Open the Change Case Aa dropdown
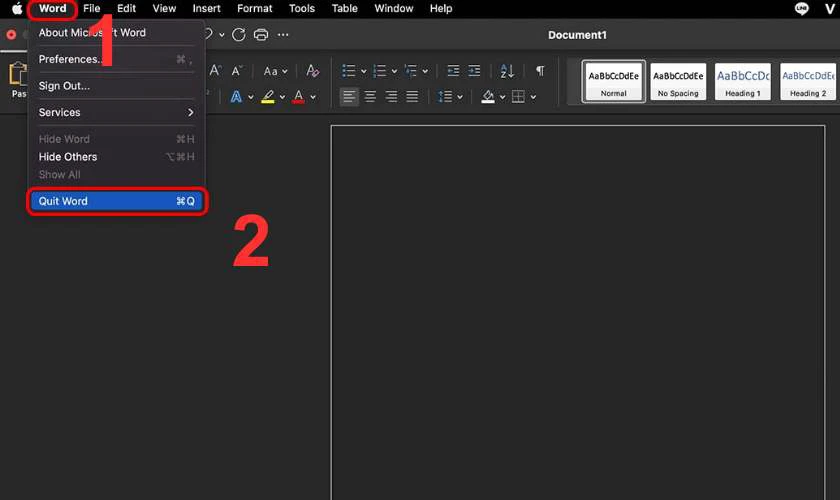Screen dimensions: 840x500 pyautogui.click(x=275, y=71)
